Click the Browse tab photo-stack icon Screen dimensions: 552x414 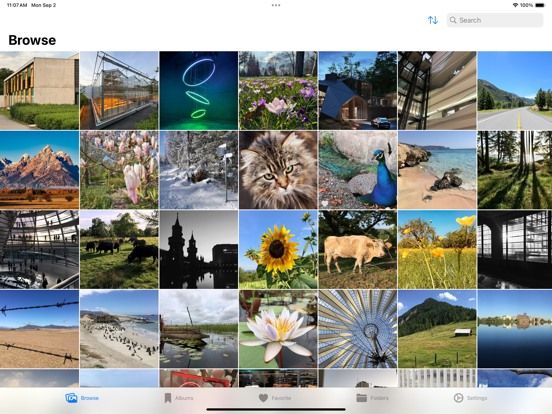[71, 398]
